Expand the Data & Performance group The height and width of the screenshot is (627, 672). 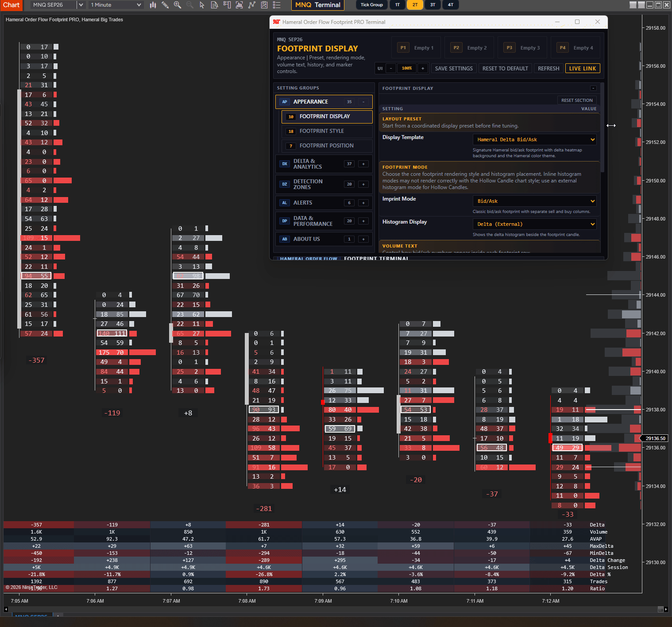[363, 221]
